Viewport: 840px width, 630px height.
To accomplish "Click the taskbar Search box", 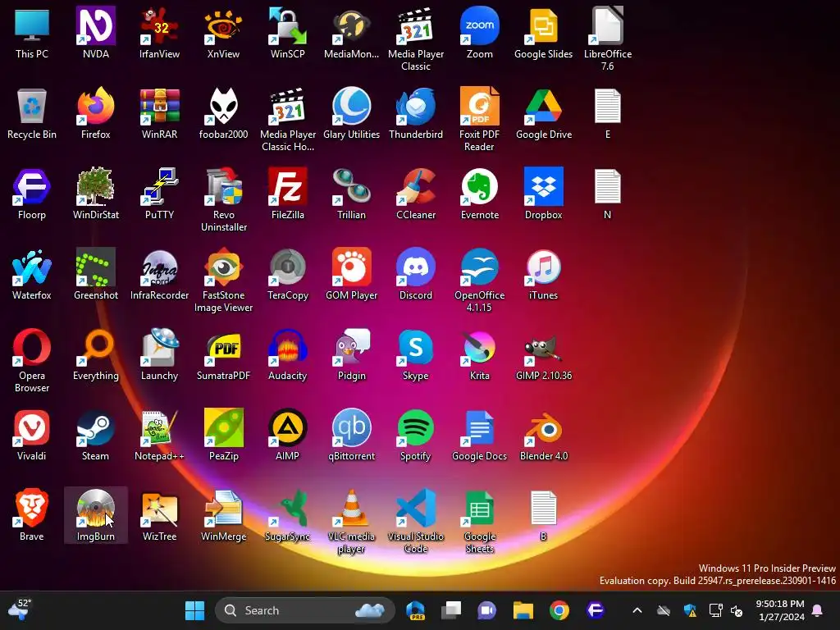I will [304, 610].
